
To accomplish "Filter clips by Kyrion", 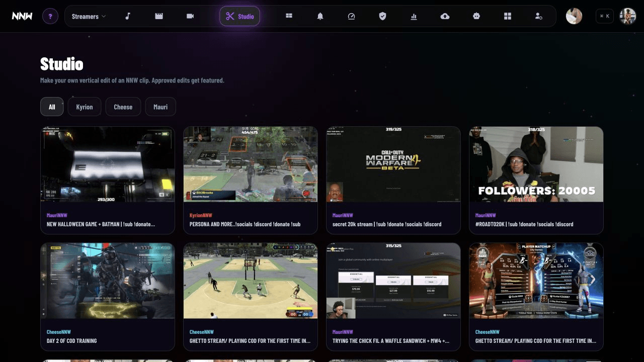I will (x=85, y=107).
